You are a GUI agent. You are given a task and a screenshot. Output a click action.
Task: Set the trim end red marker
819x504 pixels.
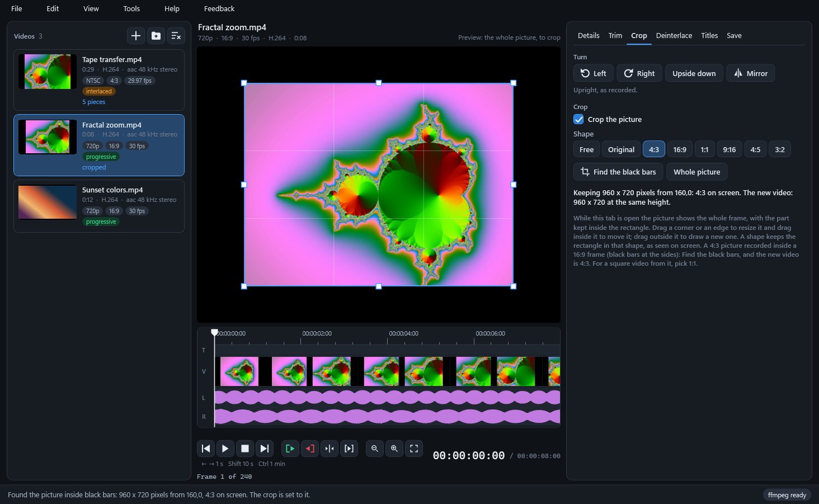(310, 449)
